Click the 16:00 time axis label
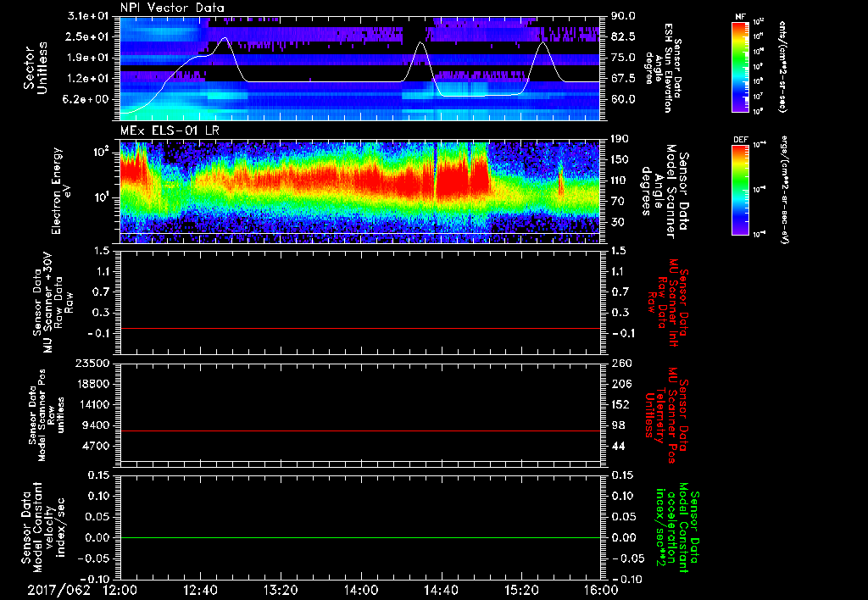Image resolution: width=868 pixels, height=600 pixels. [601, 590]
